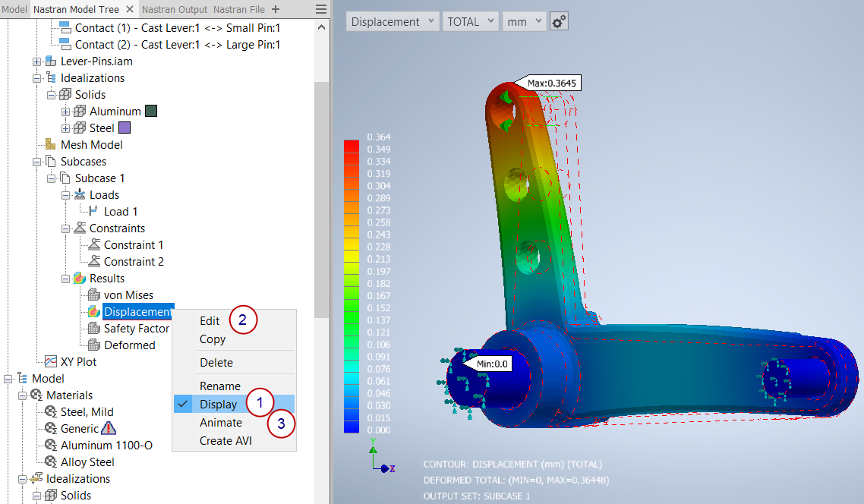Click the Constraint 1 icon
864x504 pixels.
(x=94, y=244)
